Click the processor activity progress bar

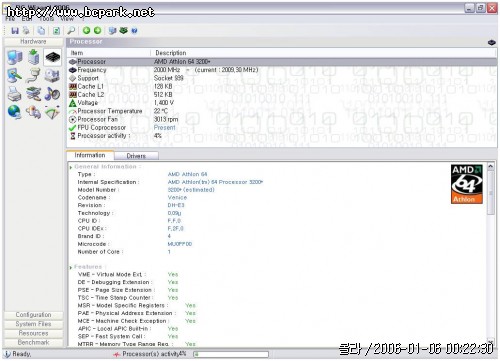click(x=231, y=354)
